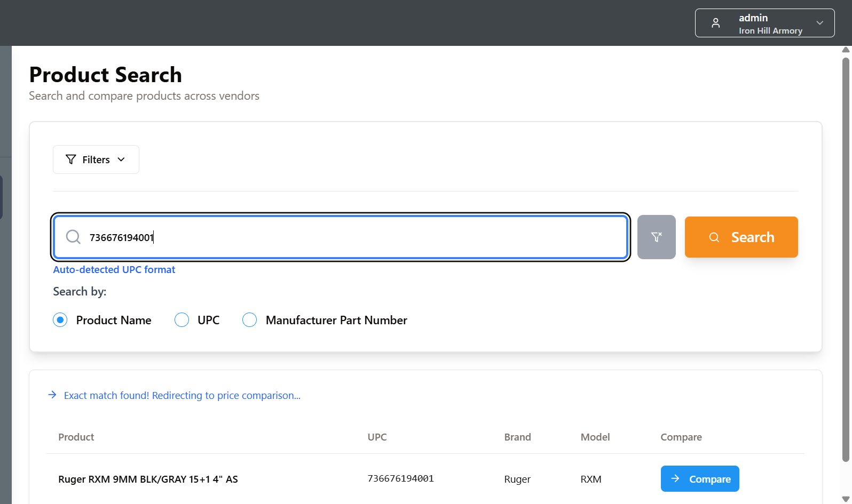
Task: Click the Brand column header
Action: [x=517, y=437]
